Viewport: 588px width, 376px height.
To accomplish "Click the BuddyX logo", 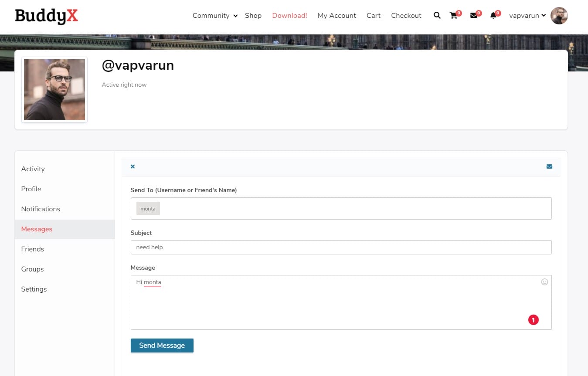I will pos(46,16).
